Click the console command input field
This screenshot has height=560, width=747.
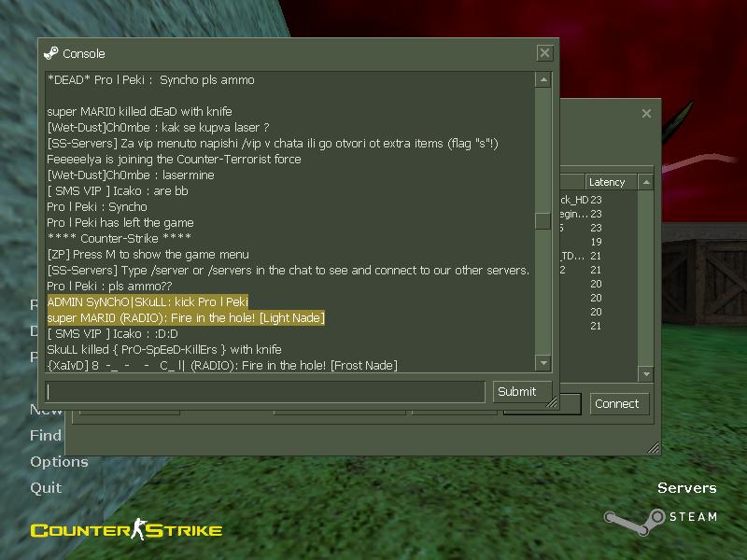(265, 391)
